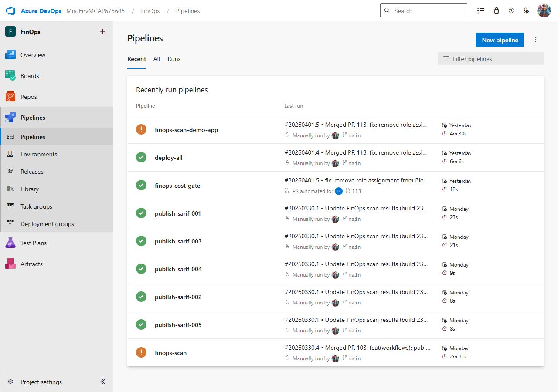
Task: Collapse the sidebar with the double chevron
Action: click(x=103, y=382)
